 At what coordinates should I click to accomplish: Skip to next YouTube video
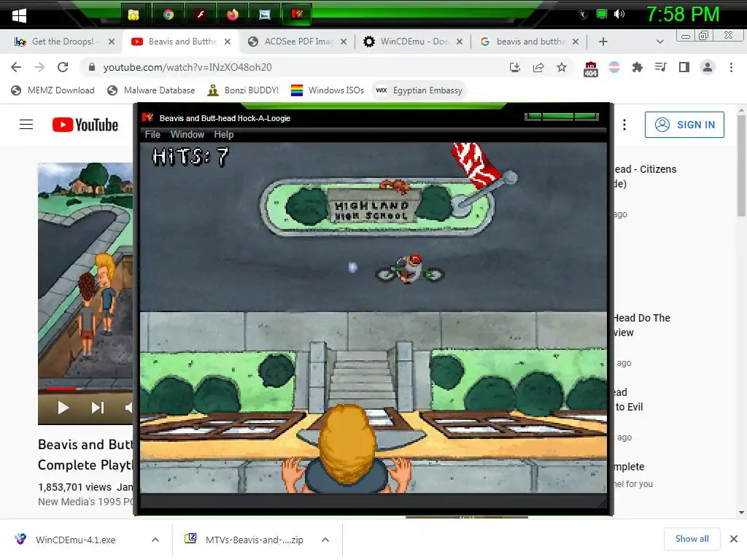point(98,408)
